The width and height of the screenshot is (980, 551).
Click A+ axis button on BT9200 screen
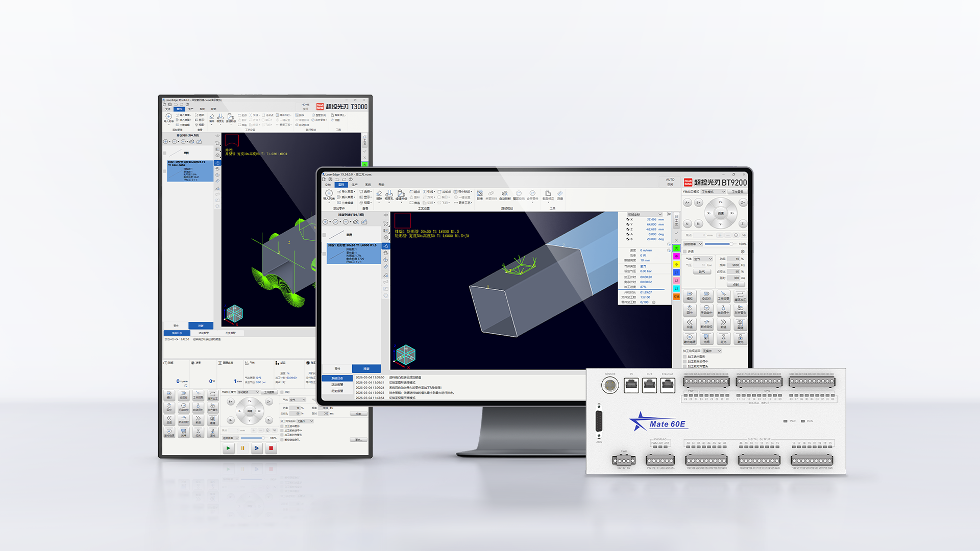point(688,203)
